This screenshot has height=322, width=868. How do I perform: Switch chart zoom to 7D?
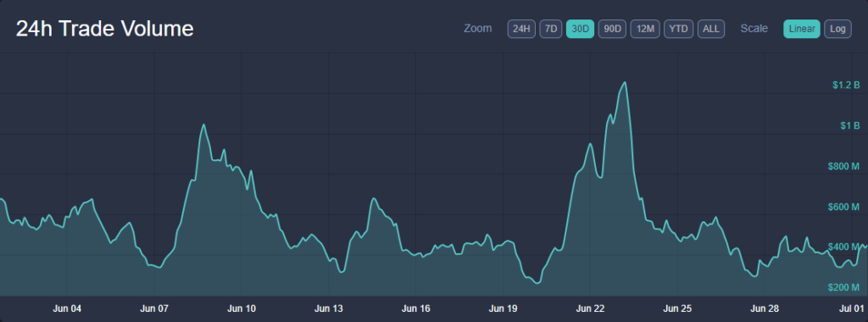point(551,29)
